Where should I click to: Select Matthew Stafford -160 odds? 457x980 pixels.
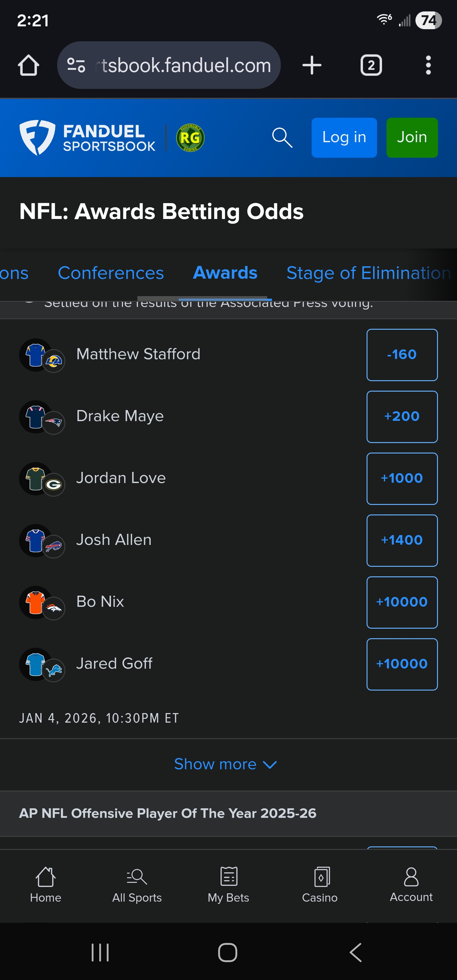[402, 354]
